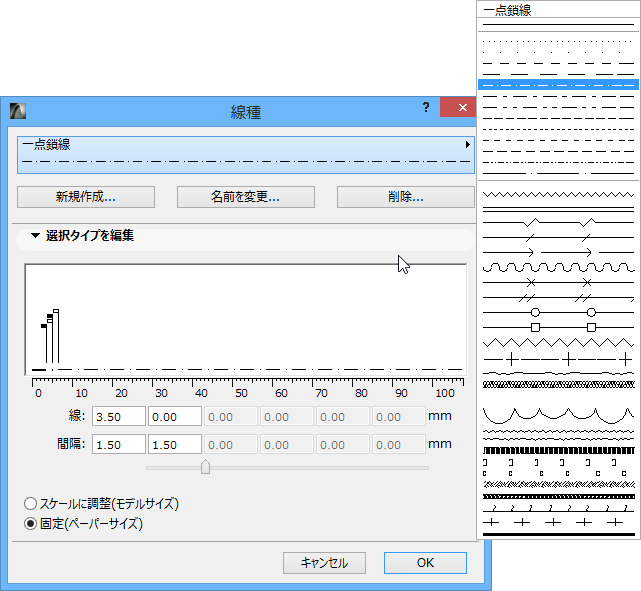641x591 pixels.
Task: Click the tallest hollow flag marker in the preview
Action: [x=56, y=311]
